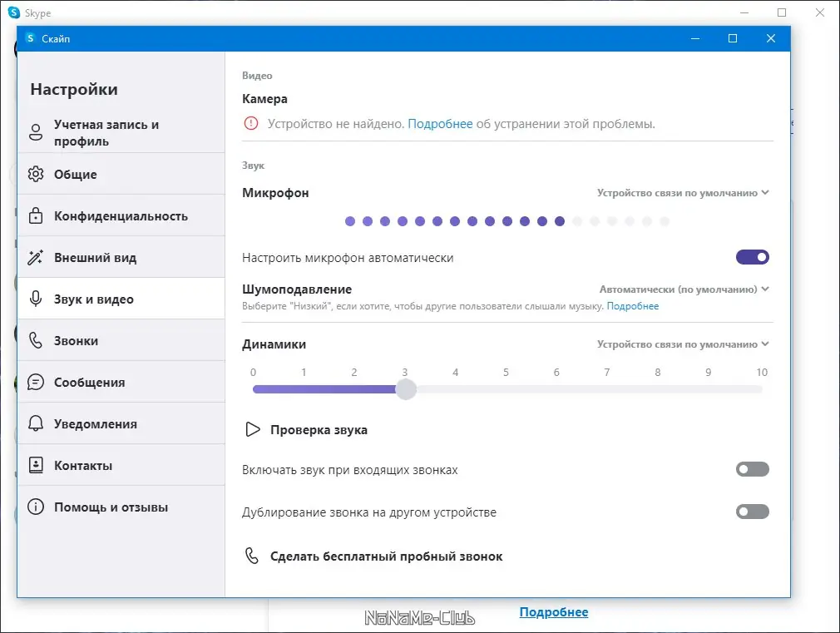Viewport: 840px width, 633px height.
Task: Minimize the outer Skype window
Action: (x=744, y=12)
